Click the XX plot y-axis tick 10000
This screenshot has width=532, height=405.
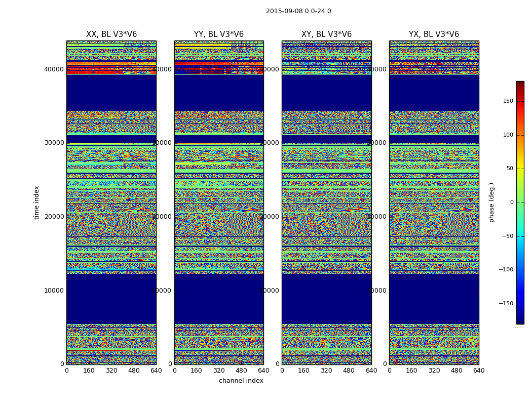tap(54, 291)
